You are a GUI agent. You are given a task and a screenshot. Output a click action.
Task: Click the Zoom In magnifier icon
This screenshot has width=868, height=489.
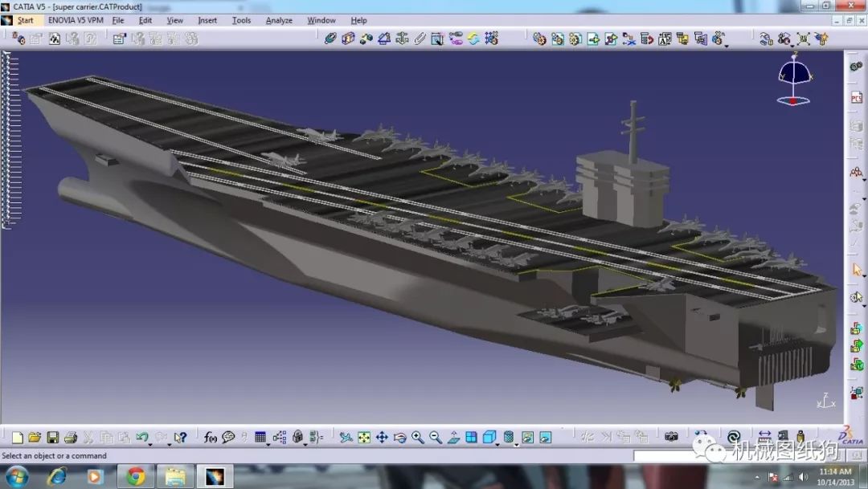[418, 438]
